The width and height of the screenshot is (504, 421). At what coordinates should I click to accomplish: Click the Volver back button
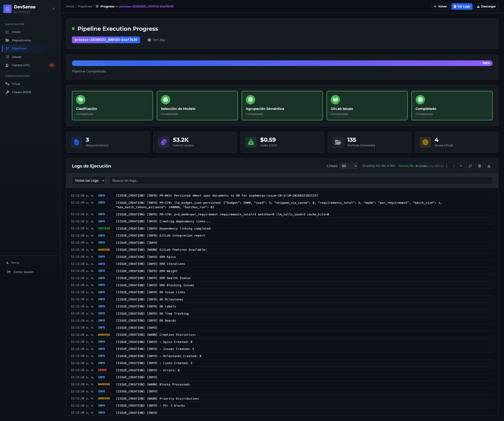[440, 7]
